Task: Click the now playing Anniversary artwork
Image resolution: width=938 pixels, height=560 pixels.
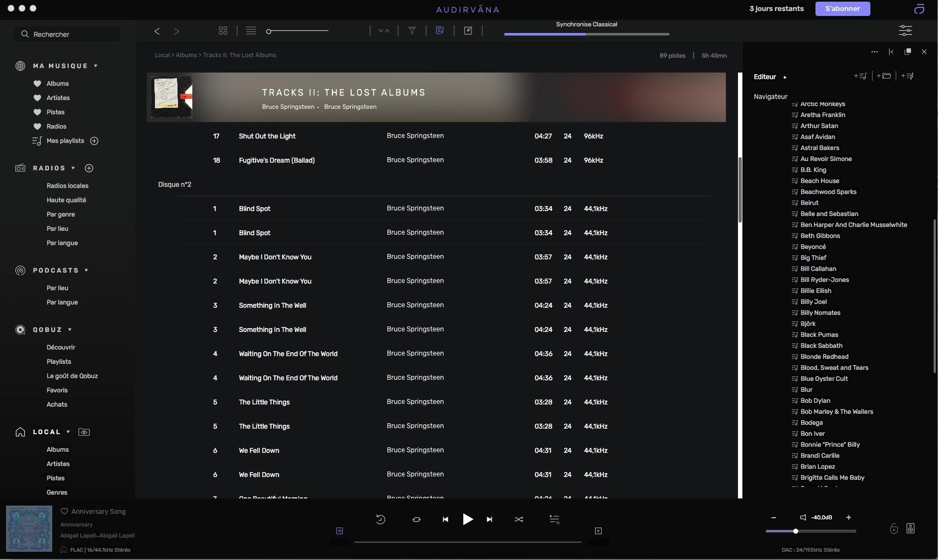Action: point(29,529)
